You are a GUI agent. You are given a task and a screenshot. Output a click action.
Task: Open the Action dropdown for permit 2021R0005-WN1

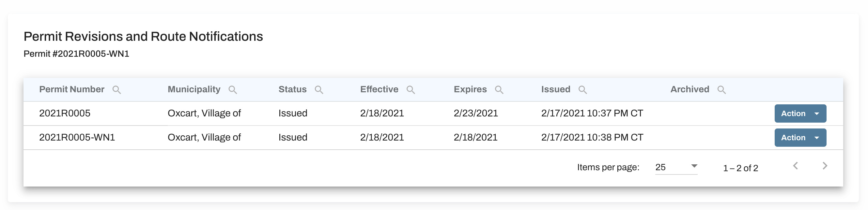click(800, 138)
